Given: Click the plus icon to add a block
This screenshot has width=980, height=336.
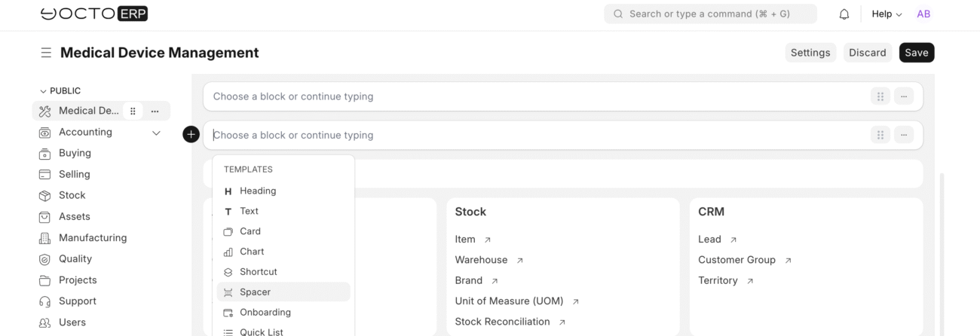Looking at the screenshot, I should click(191, 135).
